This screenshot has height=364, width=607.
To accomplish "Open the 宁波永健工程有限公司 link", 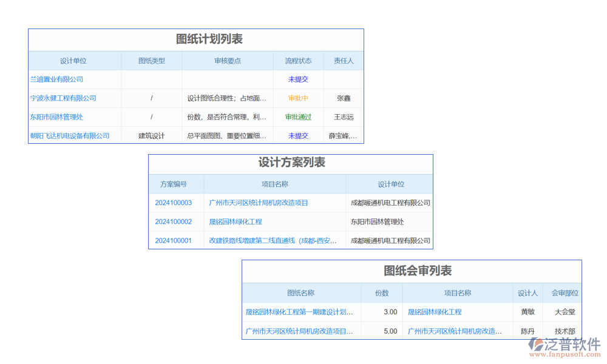I will pyautogui.click(x=63, y=98).
